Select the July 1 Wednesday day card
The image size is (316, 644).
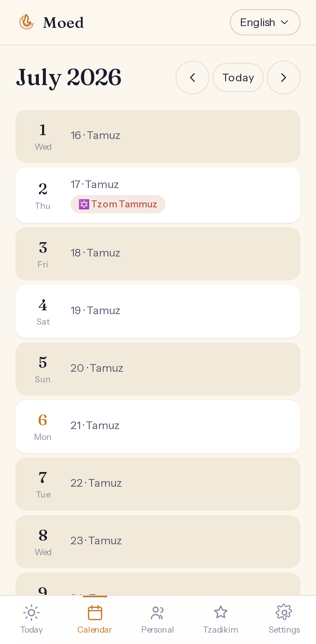coord(158,136)
